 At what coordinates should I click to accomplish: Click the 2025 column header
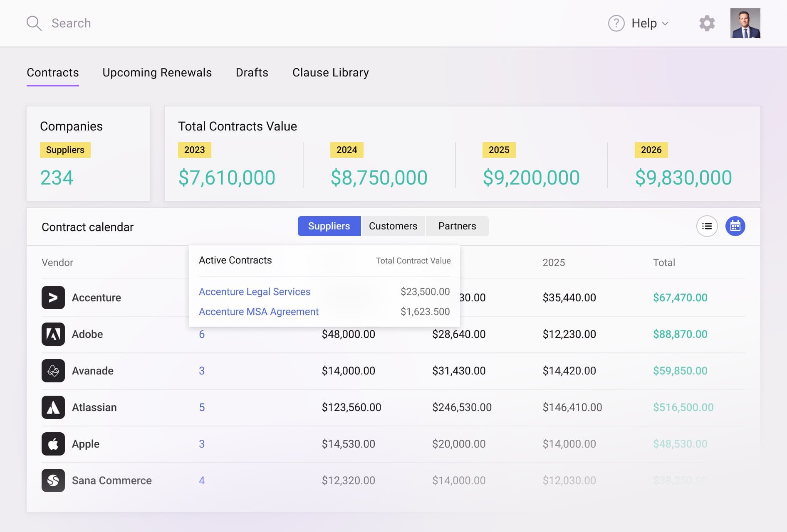pyautogui.click(x=554, y=263)
